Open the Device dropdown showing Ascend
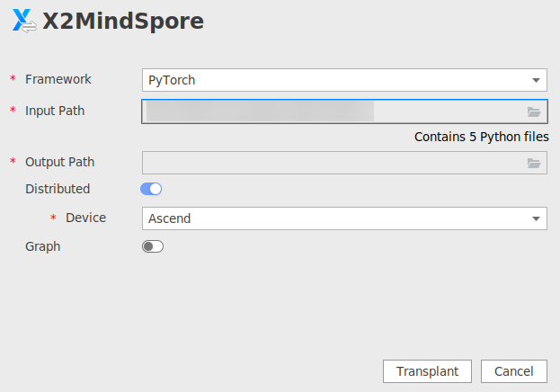 [x=344, y=218]
